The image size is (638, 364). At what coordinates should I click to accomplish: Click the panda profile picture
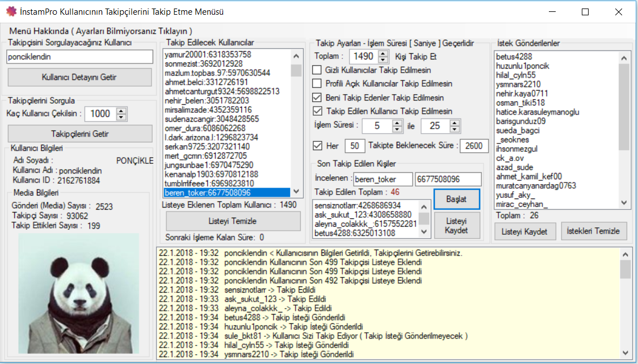(79, 293)
